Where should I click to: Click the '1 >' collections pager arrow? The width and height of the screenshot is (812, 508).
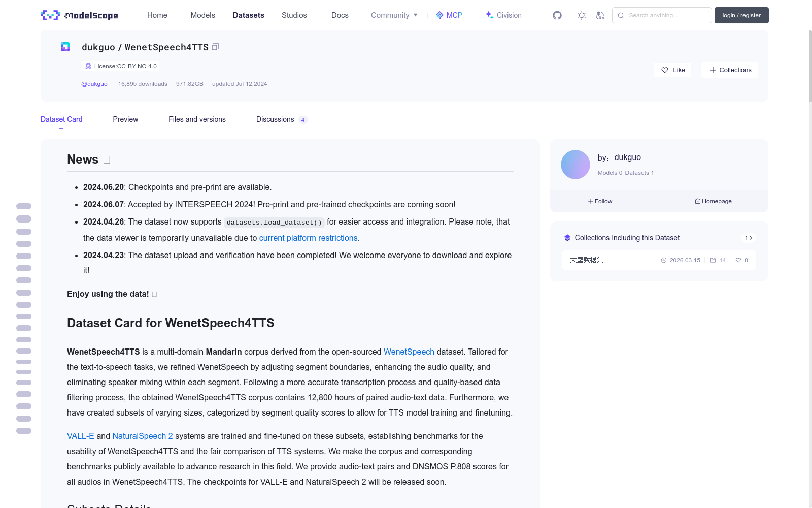tap(749, 238)
